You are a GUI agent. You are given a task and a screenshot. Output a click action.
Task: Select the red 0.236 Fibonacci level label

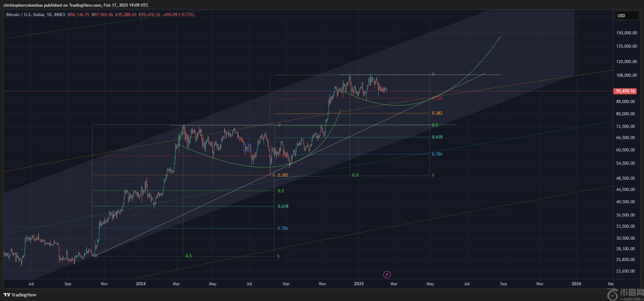(x=437, y=99)
